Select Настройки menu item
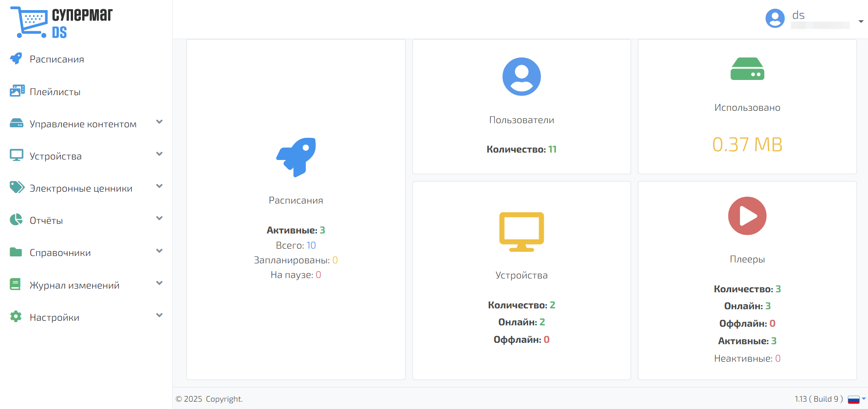The width and height of the screenshot is (868, 409). (x=55, y=318)
